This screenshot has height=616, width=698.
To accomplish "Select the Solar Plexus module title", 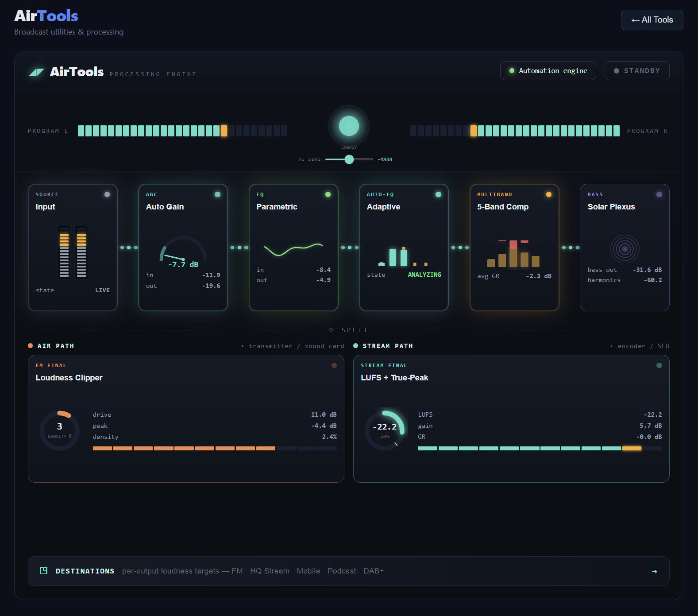I will click(x=611, y=207).
